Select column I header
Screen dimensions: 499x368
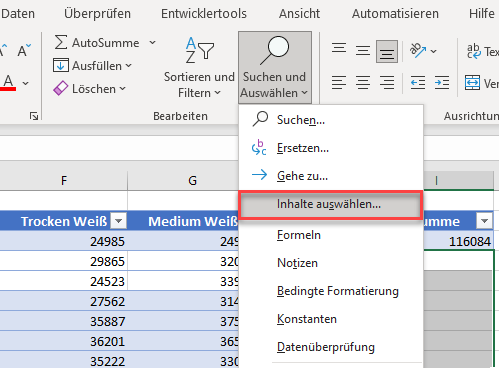coord(458,180)
